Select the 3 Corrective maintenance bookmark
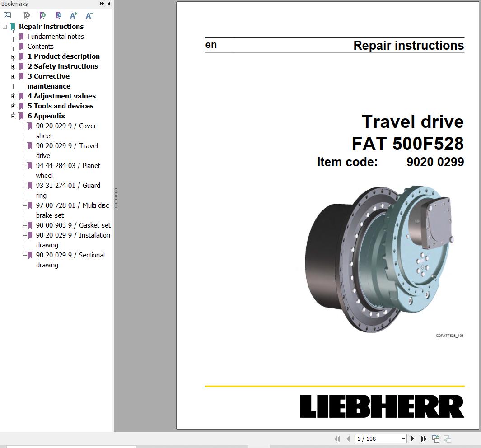 [x=49, y=81]
